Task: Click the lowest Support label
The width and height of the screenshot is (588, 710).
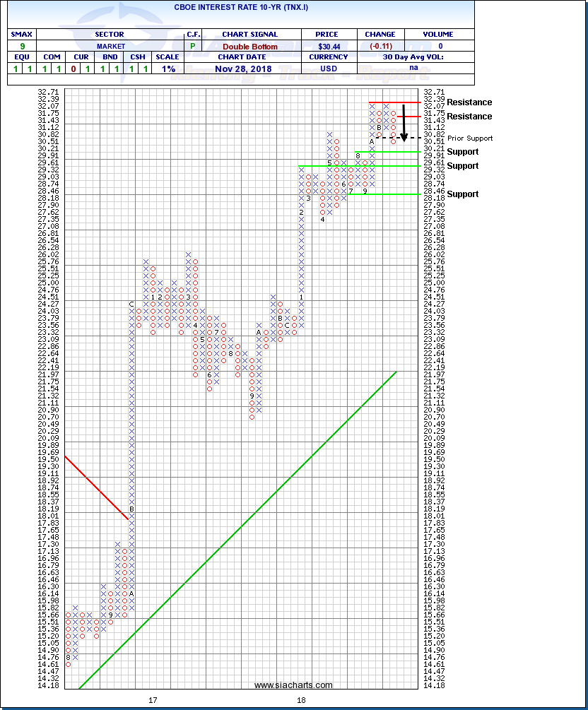Action: tap(462, 194)
